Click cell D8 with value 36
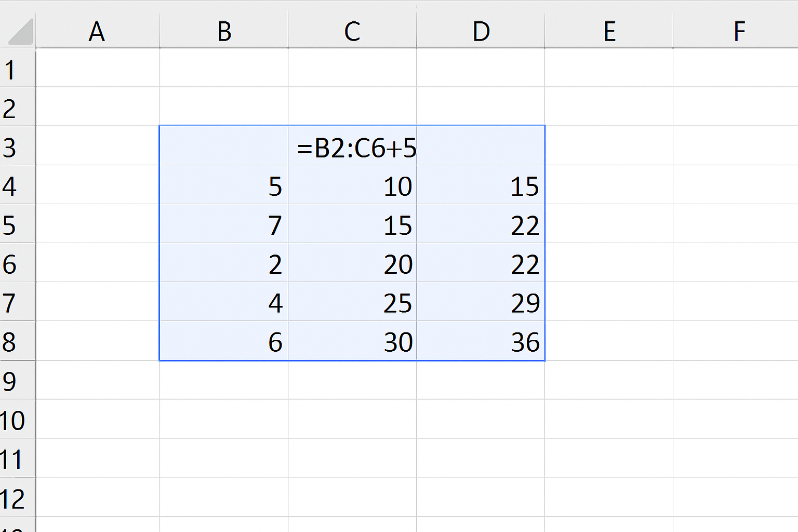798x532 pixels. (x=481, y=341)
